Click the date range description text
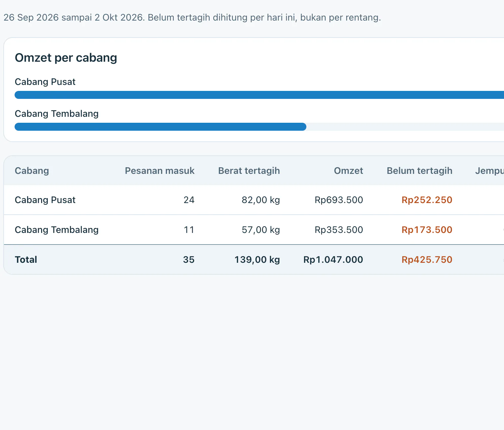The image size is (504, 430). (192, 17)
